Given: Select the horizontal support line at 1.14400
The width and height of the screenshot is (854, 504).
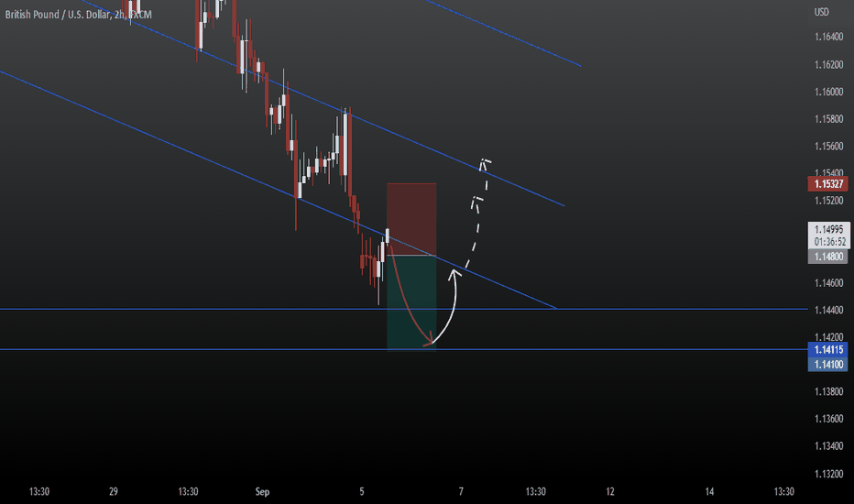Looking at the screenshot, I should tap(403, 309).
